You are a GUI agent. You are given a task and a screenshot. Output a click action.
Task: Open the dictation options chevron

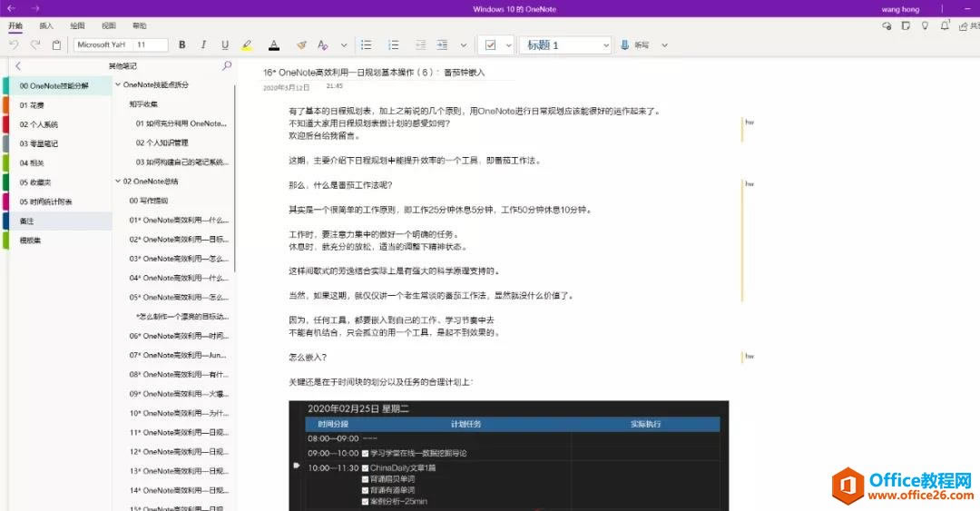664,45
